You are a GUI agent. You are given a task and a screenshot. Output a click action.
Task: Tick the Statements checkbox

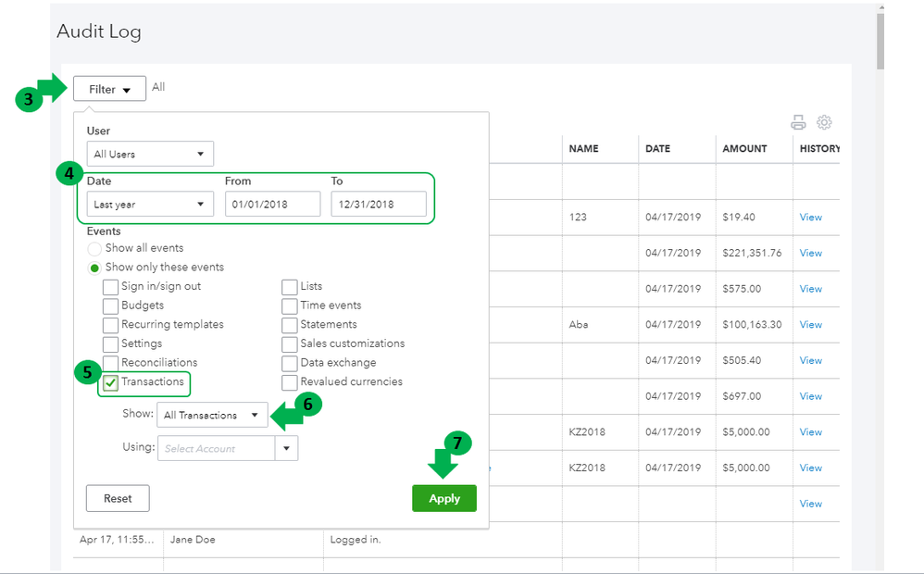point(290,325)
